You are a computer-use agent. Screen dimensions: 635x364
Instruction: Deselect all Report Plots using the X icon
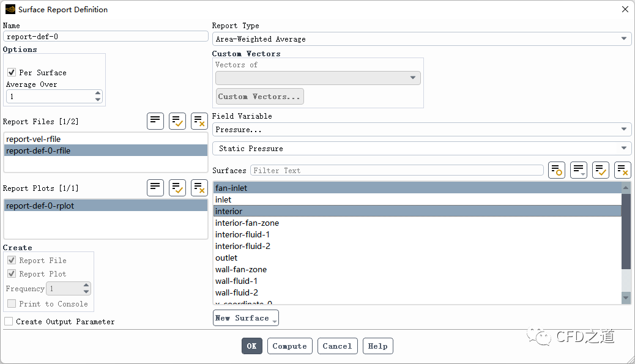199,188
